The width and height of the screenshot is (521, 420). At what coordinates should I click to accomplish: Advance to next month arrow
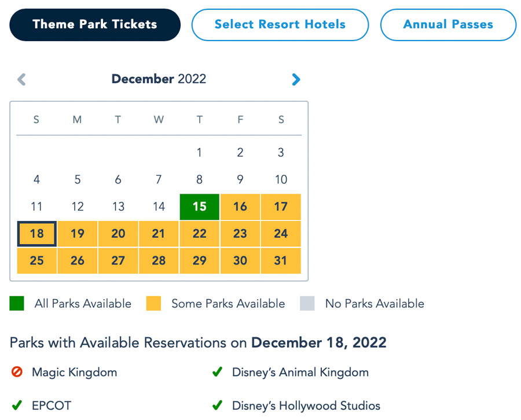296,79
